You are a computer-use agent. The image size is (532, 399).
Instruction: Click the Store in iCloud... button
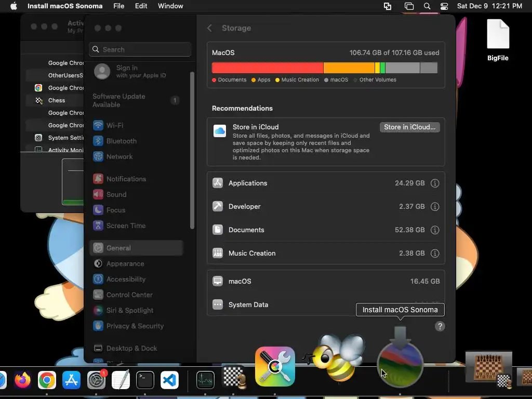[409, 127]
